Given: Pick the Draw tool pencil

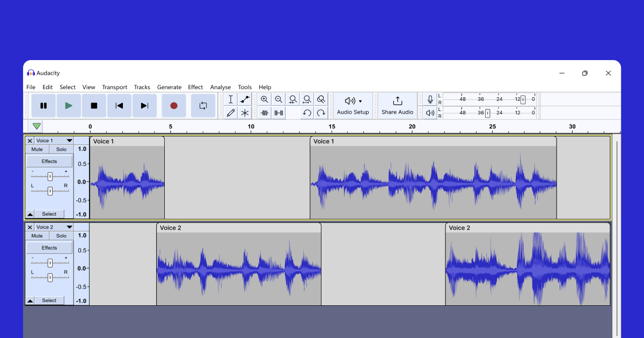Looking at the screenshot, I should pos(231,113).
